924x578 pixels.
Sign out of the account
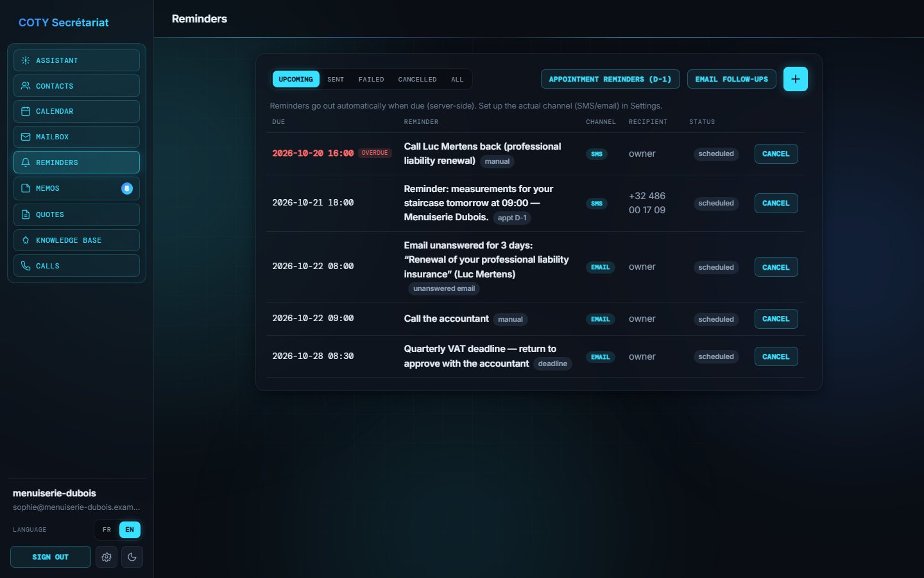coord(51,557)
